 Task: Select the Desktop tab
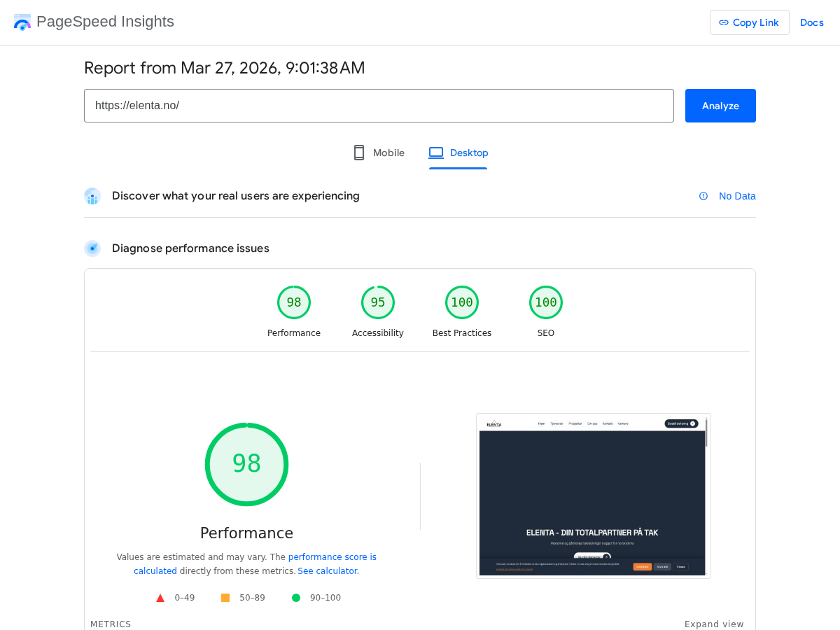458,153
